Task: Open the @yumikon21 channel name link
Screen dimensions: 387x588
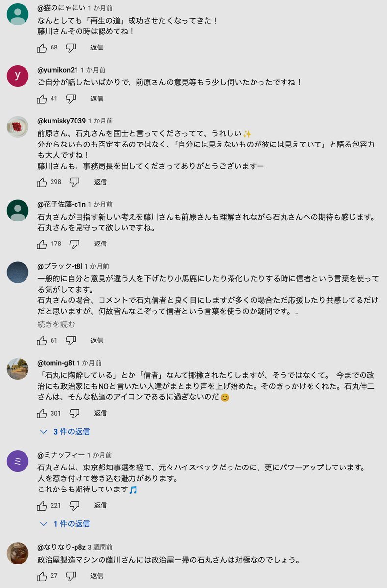Action: (x=57, y=70)
